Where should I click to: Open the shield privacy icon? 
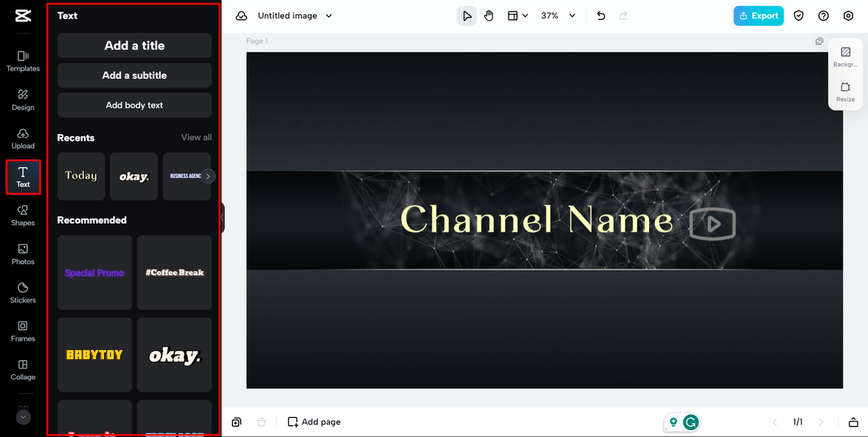click(799, 16)
